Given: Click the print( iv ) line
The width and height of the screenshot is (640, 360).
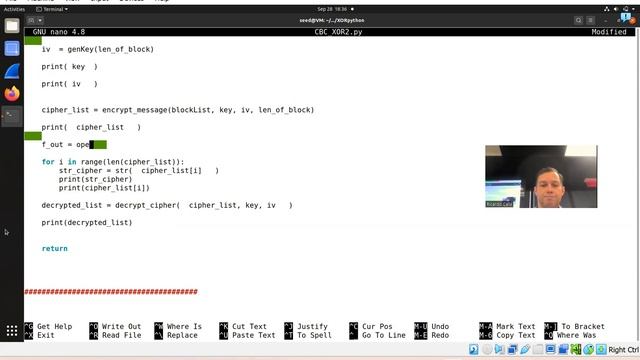Looking at the screenshot, I should click(69, 84).
